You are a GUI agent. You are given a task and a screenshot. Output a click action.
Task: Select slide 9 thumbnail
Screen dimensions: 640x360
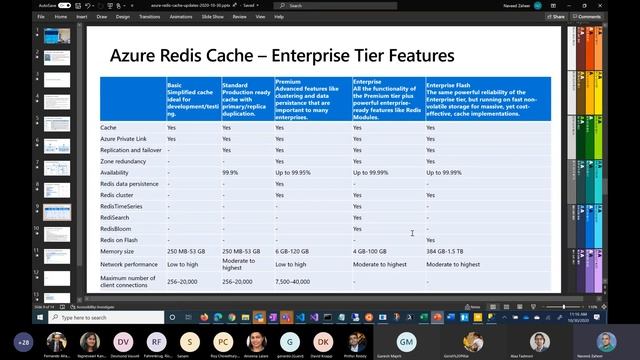[x=57, y=212]
